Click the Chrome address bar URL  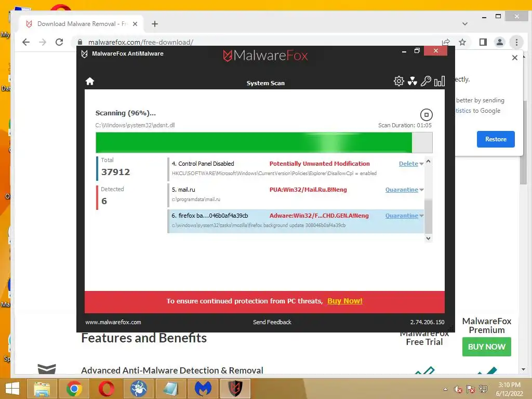(x=140, y=42)
